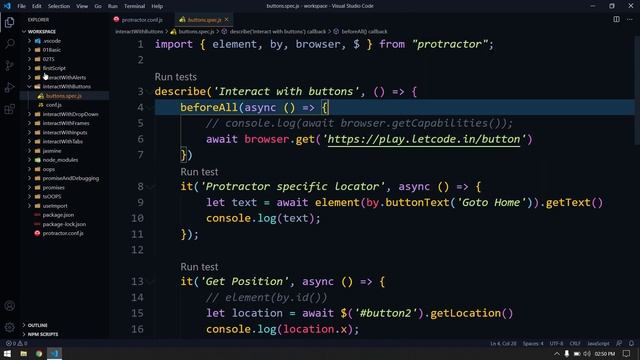
Task: Select the buttons.spec.js editor tab
Action: (204, 20)
